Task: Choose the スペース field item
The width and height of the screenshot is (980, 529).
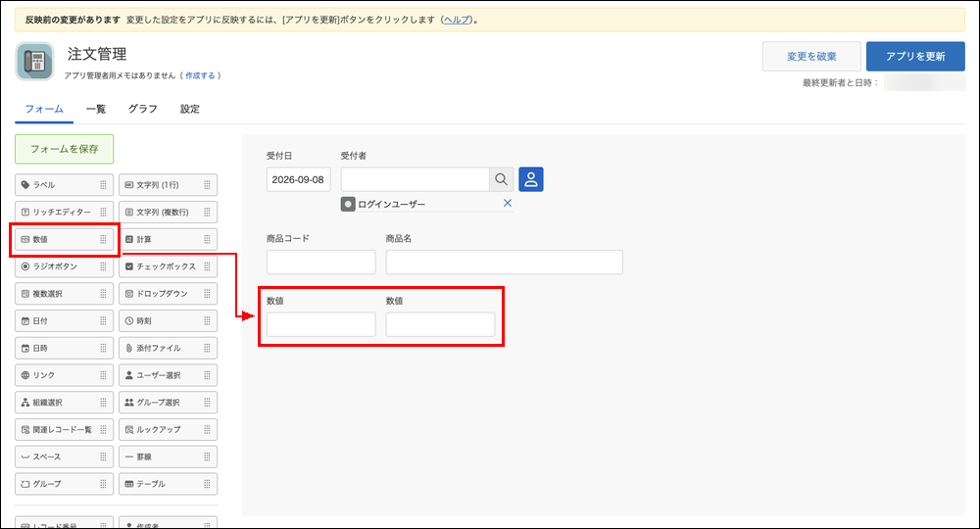Action: [65, 457]
